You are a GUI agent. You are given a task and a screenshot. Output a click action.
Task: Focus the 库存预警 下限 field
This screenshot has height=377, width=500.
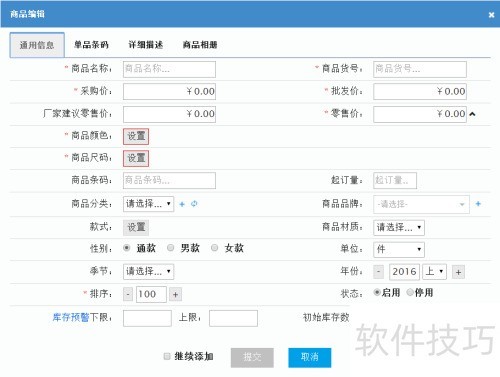[147, 318]
